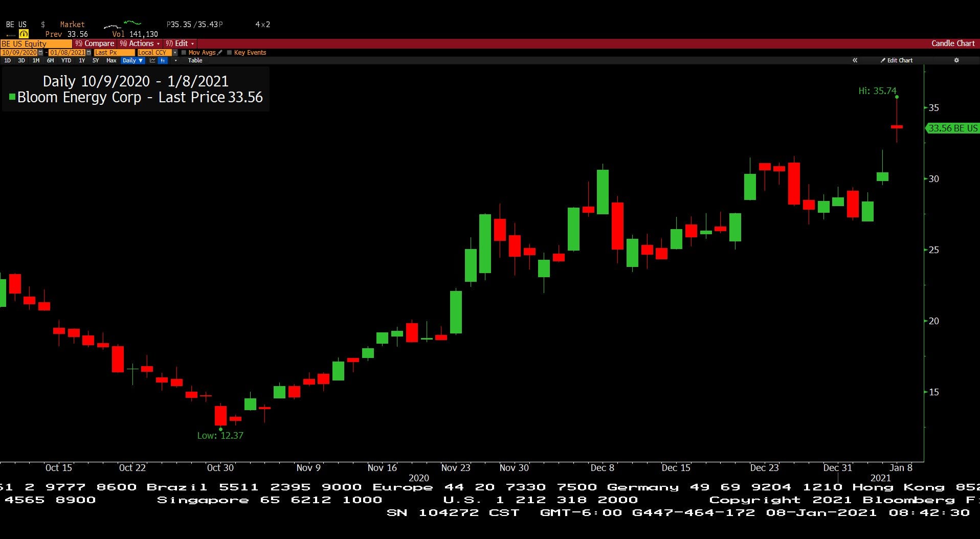Screen dimensions: 980x539
Task: Click the Dec 8 date axis label
Action: coord(603,468)
